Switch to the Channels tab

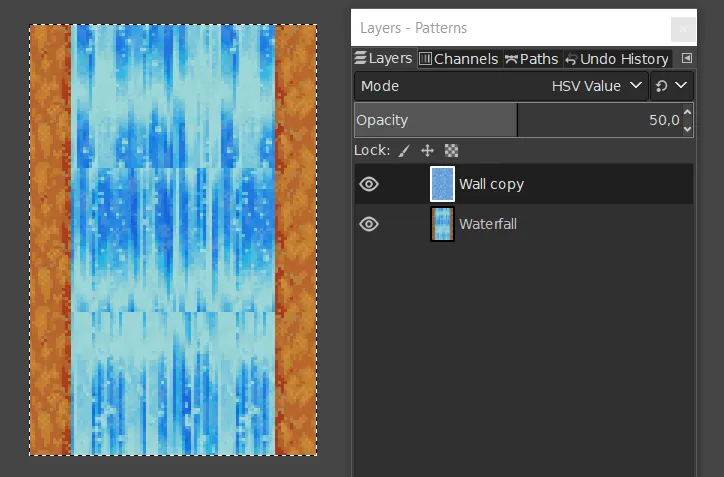point(460,59)
